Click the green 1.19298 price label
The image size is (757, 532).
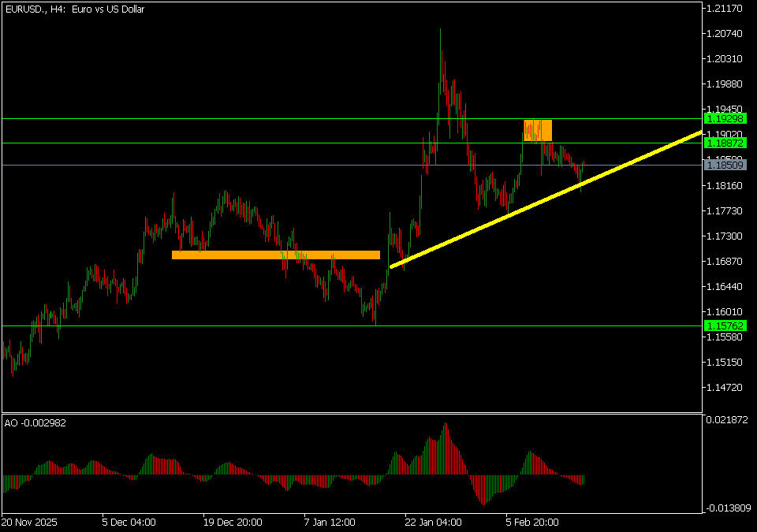coord(724,118)
